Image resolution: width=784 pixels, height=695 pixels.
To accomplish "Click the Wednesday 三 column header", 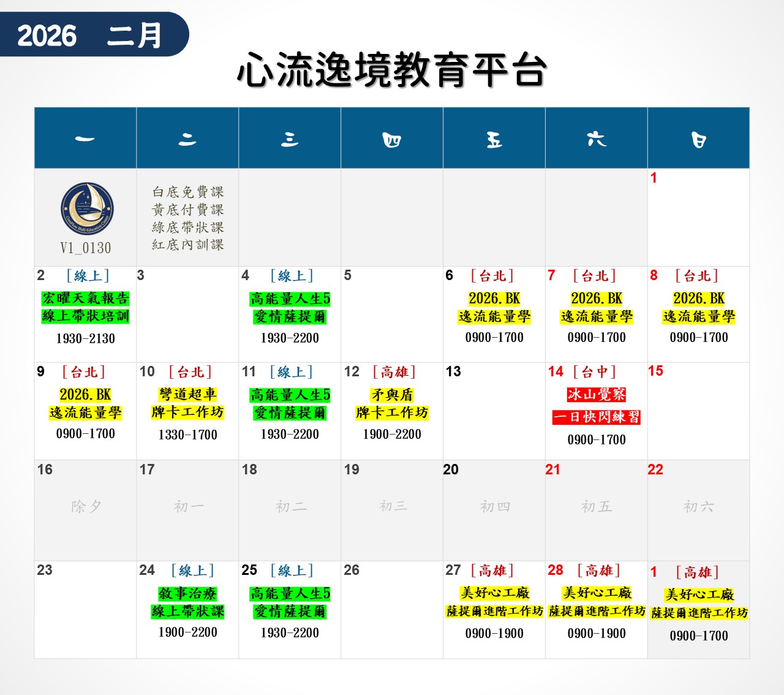I will click(x=290, y=139).
